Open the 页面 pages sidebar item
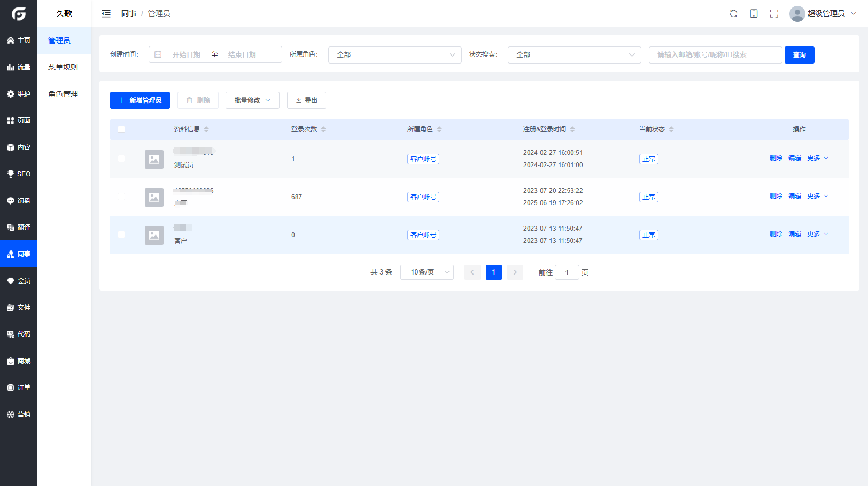The image size is (868, 486). (19, 121)
